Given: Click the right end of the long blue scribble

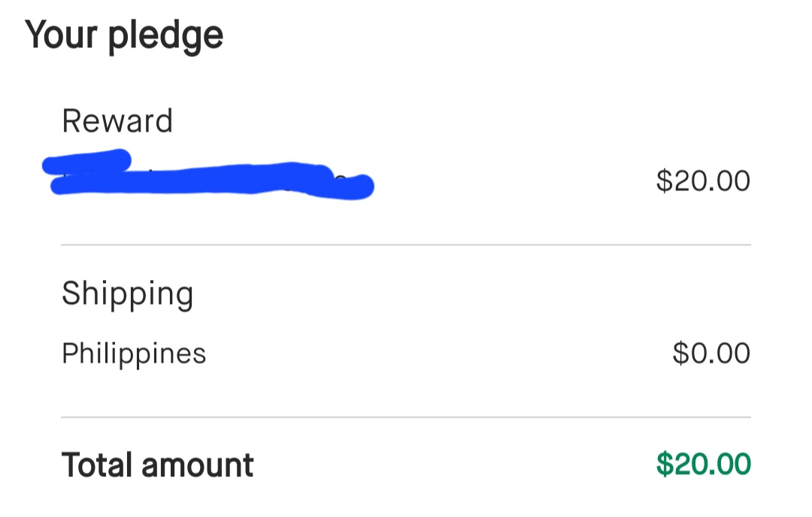Looking at the screenshot, I should (361, 186).
